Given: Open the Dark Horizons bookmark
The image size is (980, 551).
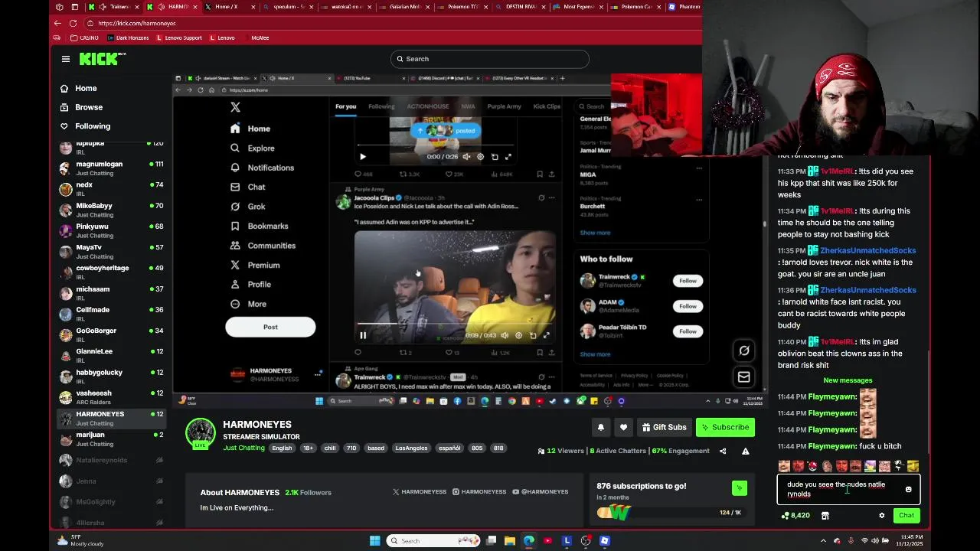Looking at the screenshot, I should tap(128, 37).
